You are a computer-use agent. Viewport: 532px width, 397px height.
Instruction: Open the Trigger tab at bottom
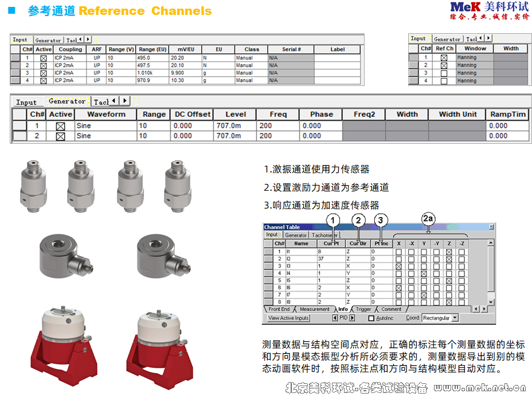[x=363, y=309]
